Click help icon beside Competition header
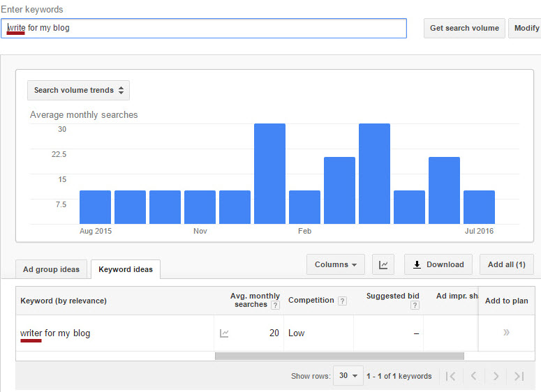The height and width of the screenshot is (392, 541). point(342,301)
